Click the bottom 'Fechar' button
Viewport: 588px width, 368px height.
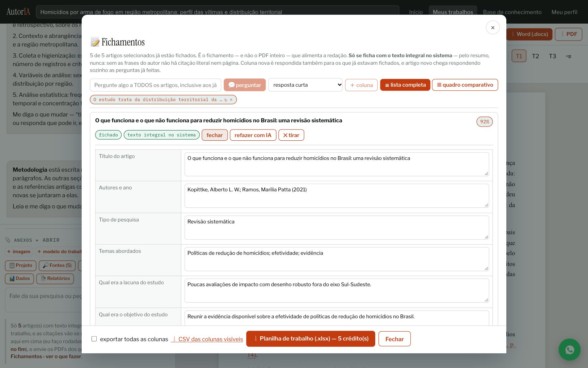394,339
